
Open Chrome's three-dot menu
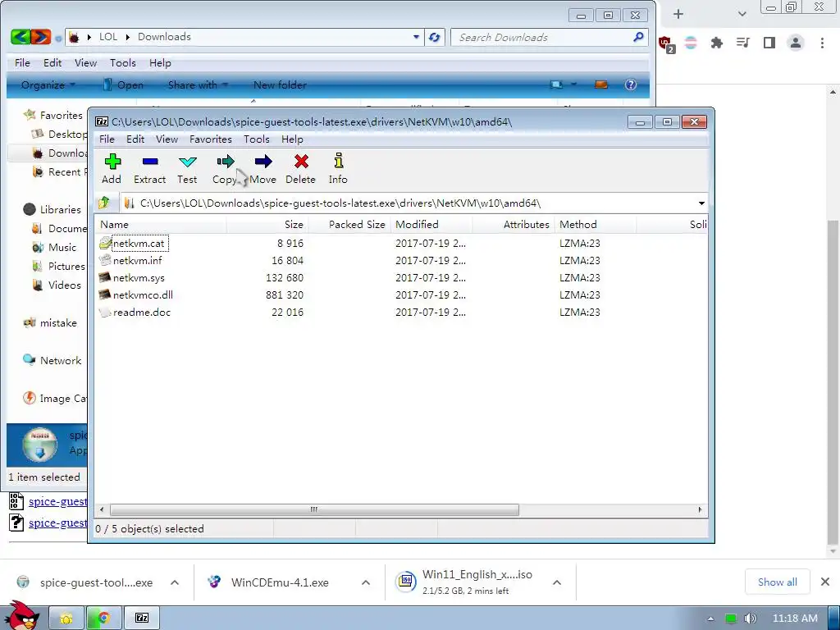pos(822,43)
